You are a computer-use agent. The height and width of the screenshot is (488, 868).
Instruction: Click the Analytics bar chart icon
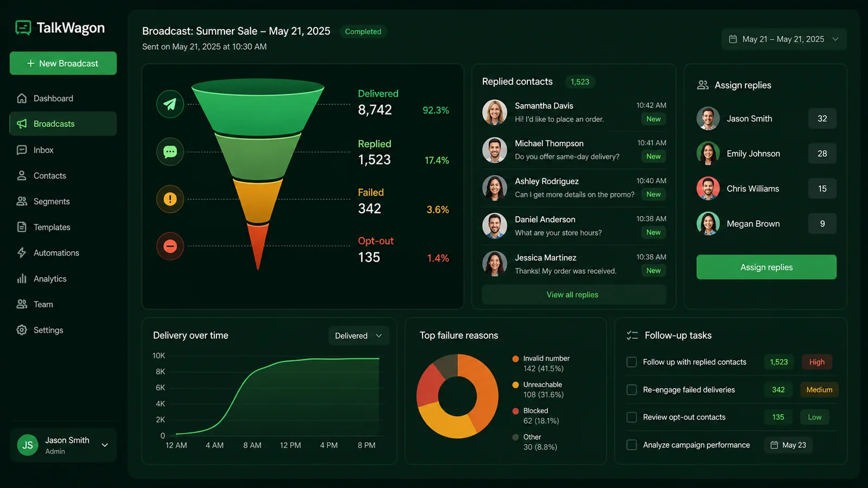(x=22, y=279)
